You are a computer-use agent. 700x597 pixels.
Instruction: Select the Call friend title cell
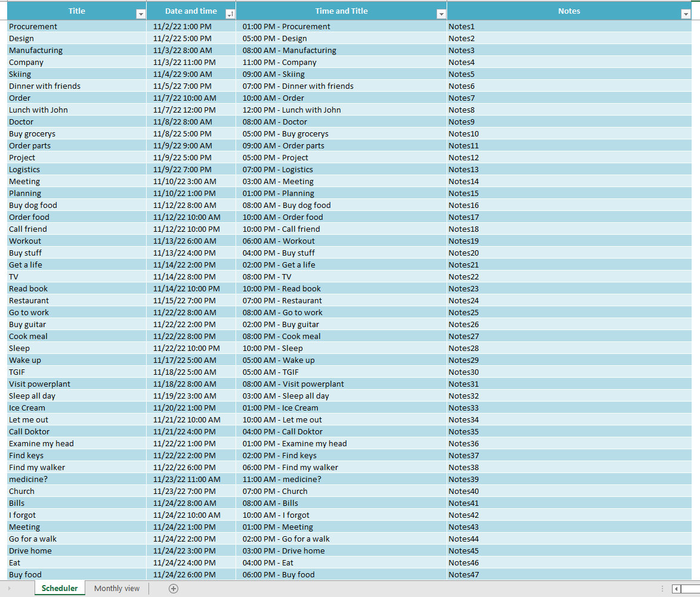pyautogui.click(x=77, y=229)
